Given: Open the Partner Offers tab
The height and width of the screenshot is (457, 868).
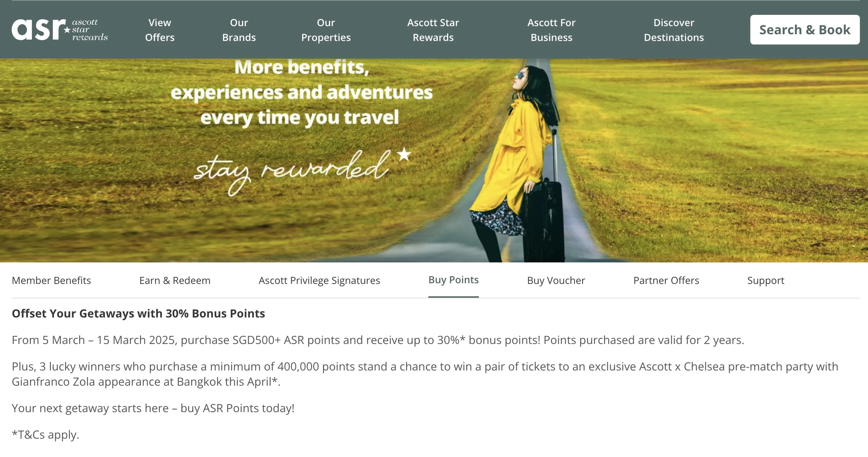Looking at the screenshot, I should tap(666, 280).
